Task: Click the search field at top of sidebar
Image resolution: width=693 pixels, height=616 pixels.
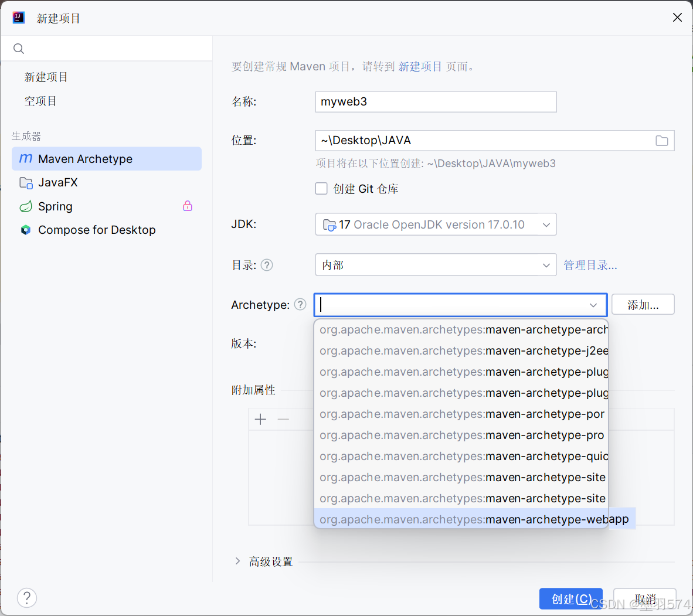Action: 107,49
